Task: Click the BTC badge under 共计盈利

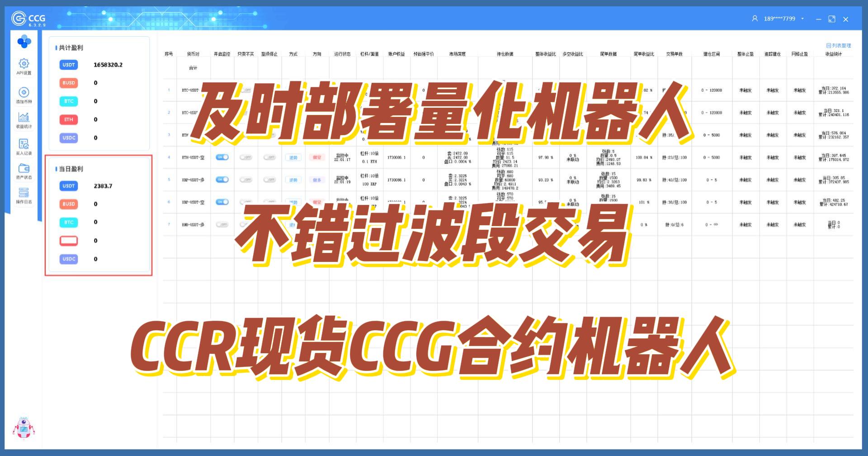Action: click(69, 101)
